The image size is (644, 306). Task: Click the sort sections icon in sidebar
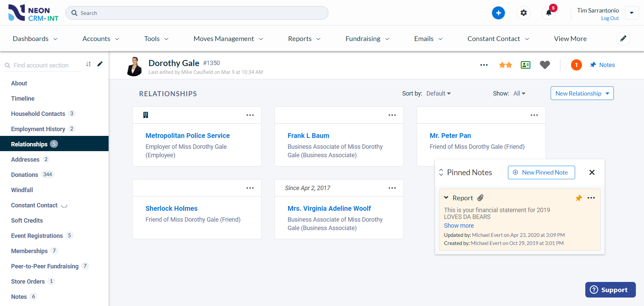88,64
